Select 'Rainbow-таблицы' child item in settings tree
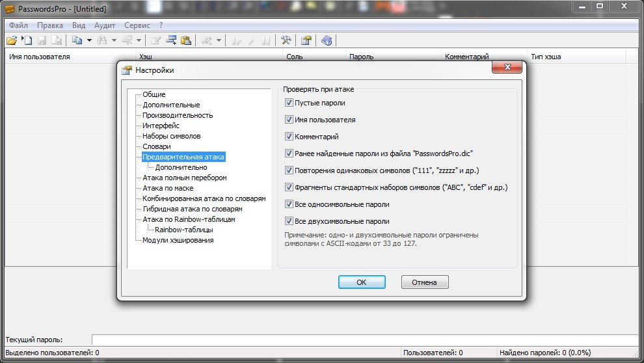The image size is (644, 363). click(x=183, y=230)
